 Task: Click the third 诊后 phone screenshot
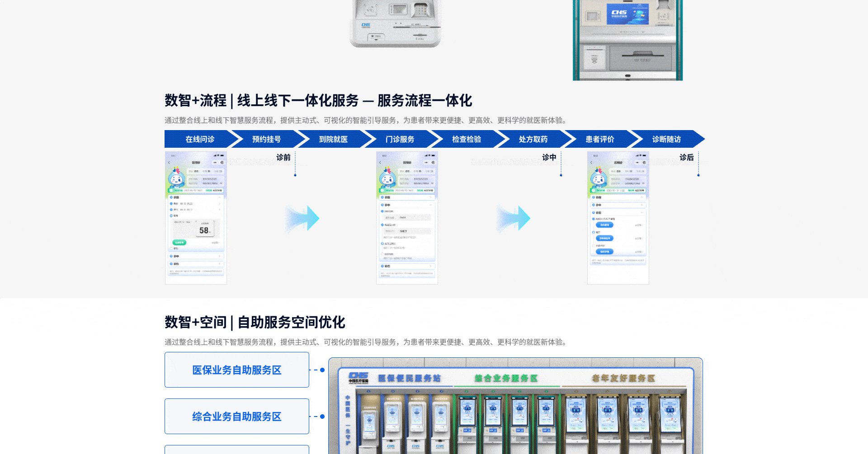[618, 218]
